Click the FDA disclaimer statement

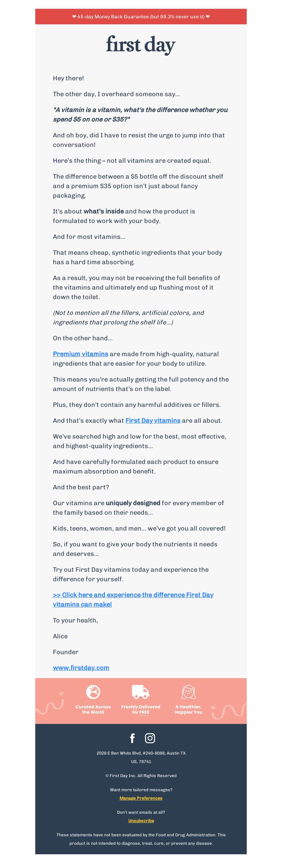click(x=141, y=839)
